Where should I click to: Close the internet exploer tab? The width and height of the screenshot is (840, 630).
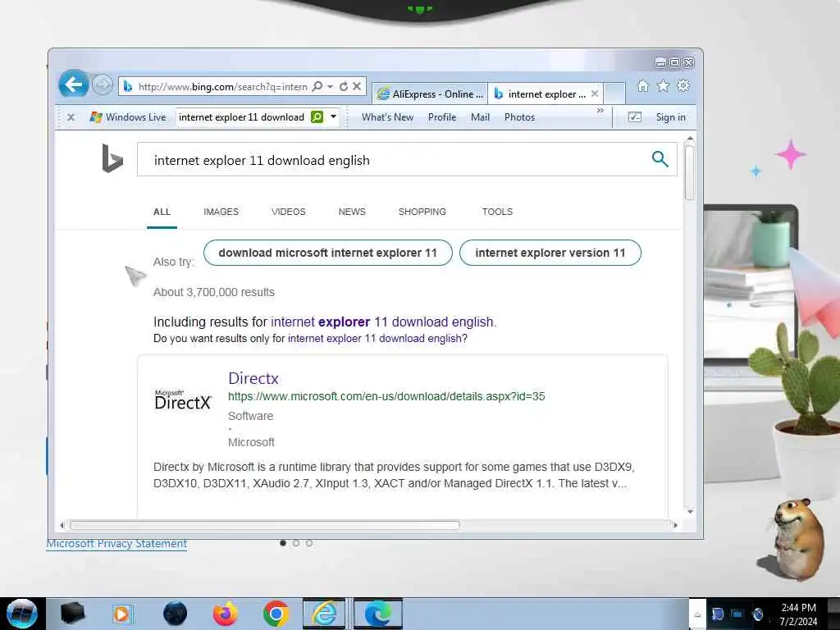[595, 94]
